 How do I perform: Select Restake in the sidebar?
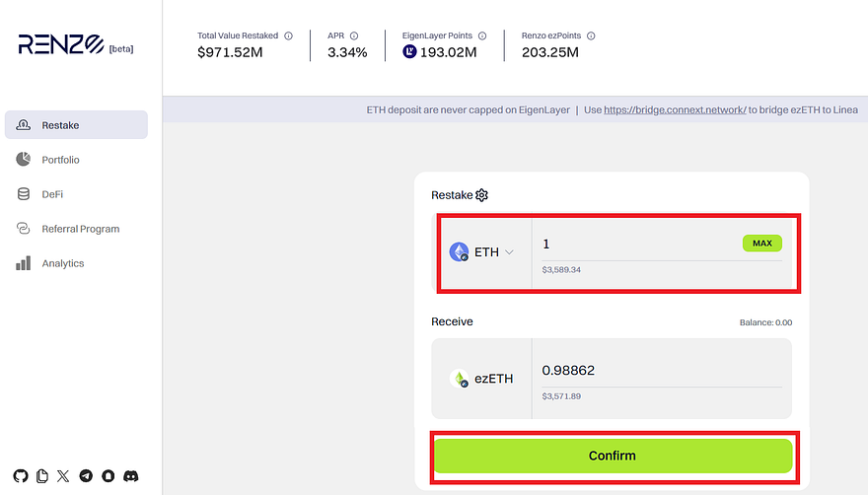76,124
